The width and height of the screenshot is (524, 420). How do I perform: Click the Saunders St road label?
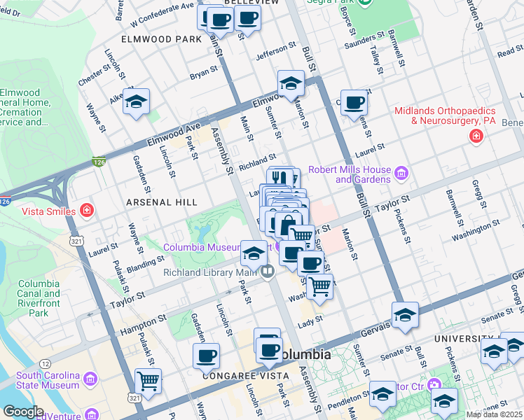pyautogui.click(x=364, y=40)
